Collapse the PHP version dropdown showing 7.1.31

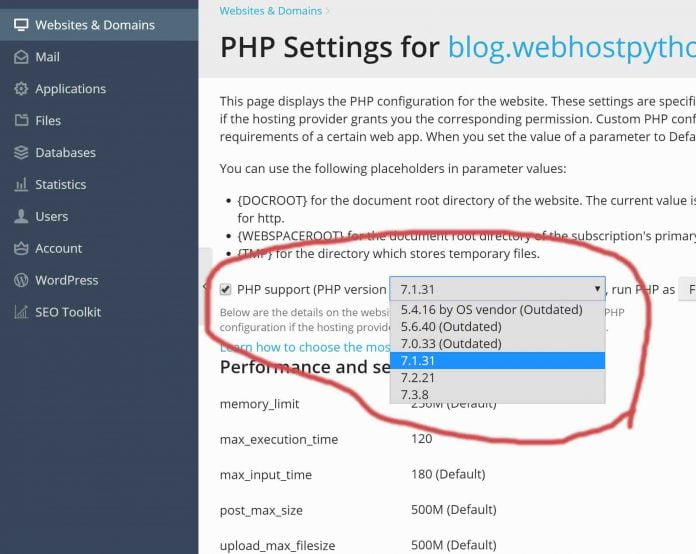[x=497, y=289]
